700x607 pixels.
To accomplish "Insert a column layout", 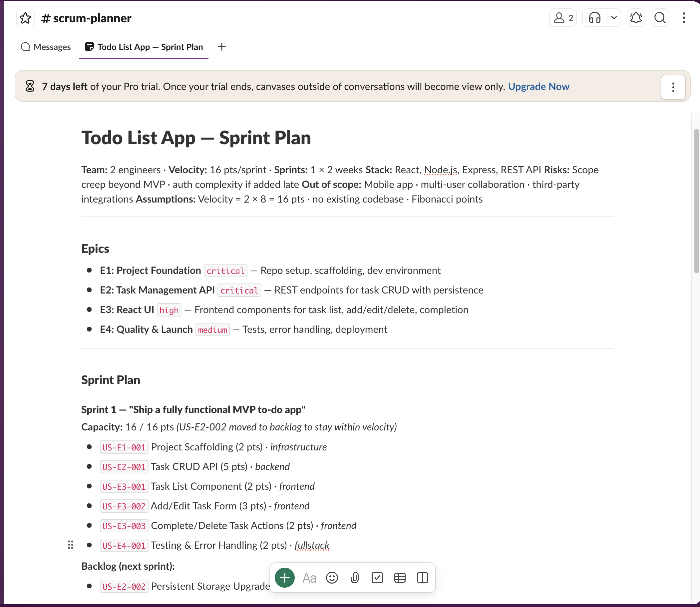I will [423, 578].
